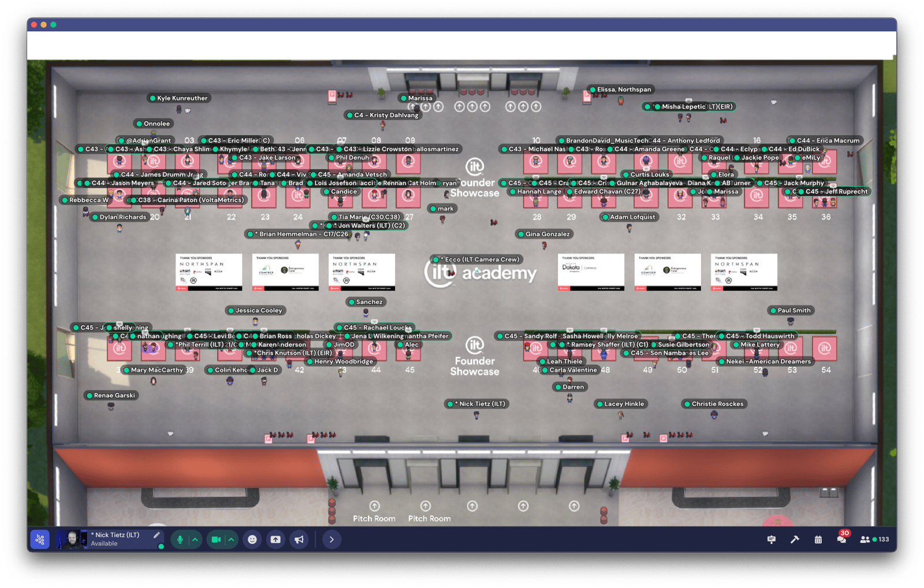Open the Gather main menu grapes icon

pos(40,539)
